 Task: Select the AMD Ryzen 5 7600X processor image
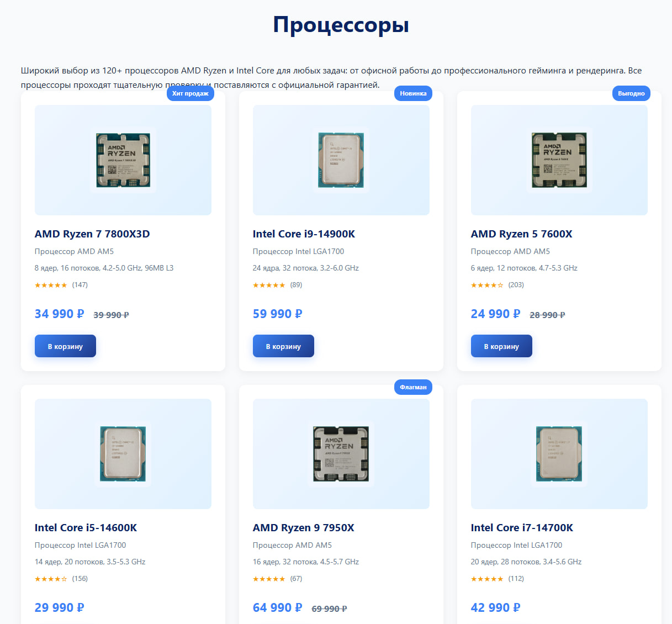(559, 160)
